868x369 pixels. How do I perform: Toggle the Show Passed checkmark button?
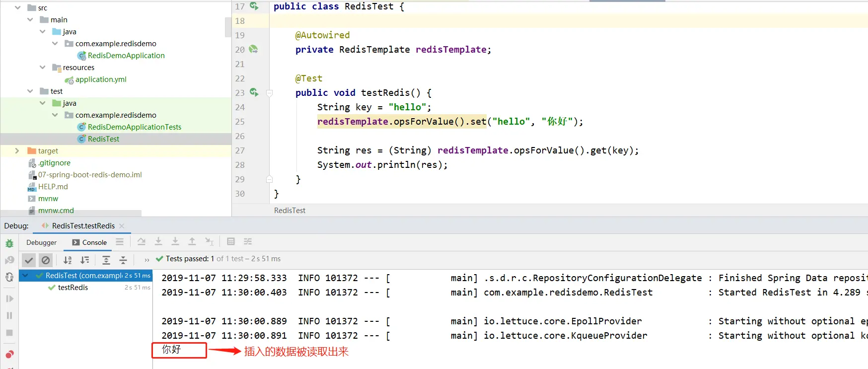click(29, 260)
